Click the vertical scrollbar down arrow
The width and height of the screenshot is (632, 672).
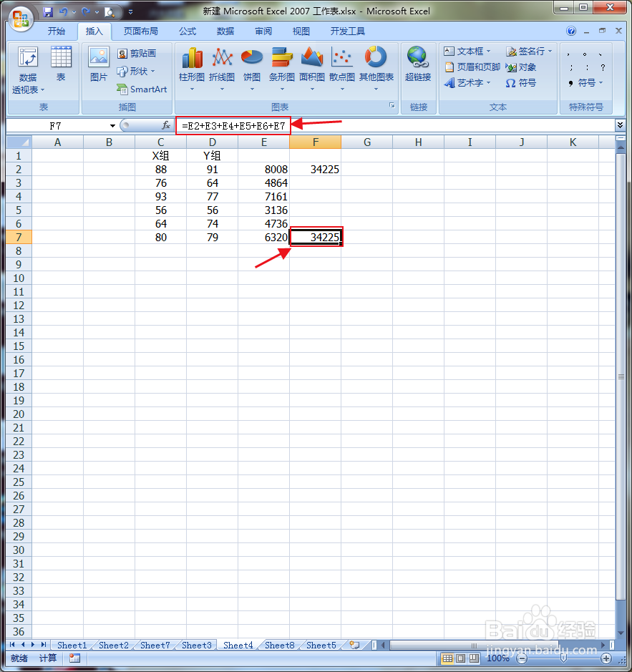coord(621,633)
